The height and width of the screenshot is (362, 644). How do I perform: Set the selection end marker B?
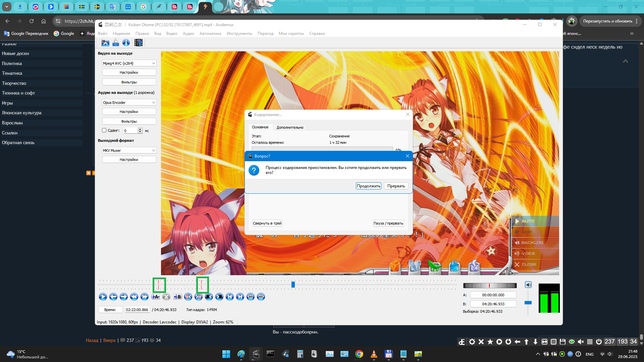178,297
